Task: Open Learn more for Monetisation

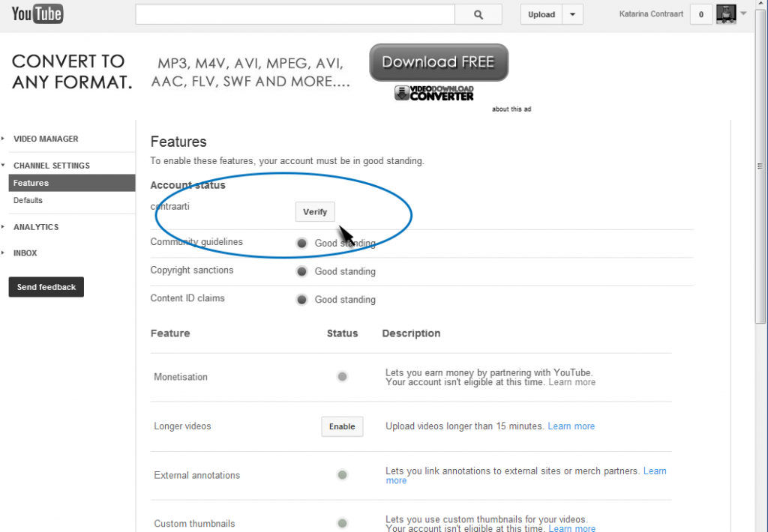Action: tap(571, 382)
